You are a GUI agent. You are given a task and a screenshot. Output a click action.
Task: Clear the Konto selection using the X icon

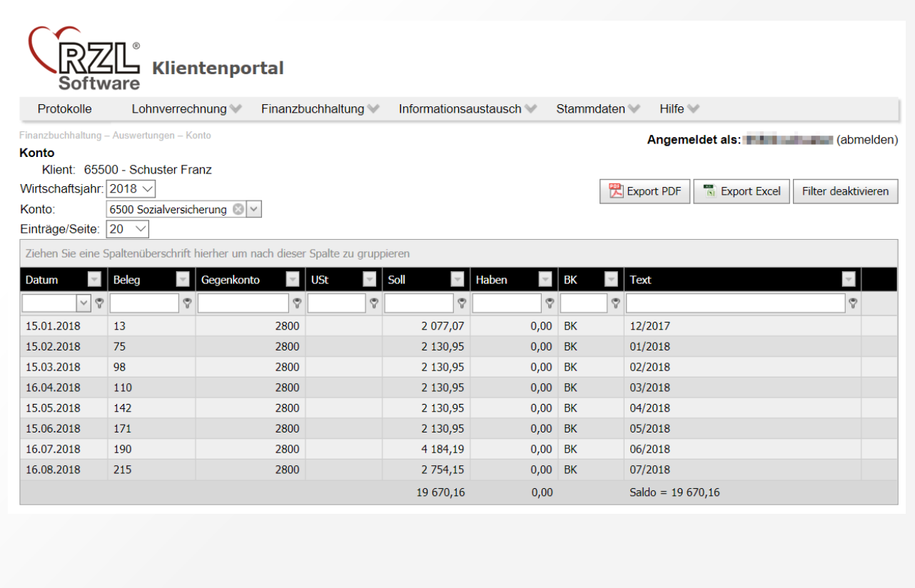click(x=238, y=208)
